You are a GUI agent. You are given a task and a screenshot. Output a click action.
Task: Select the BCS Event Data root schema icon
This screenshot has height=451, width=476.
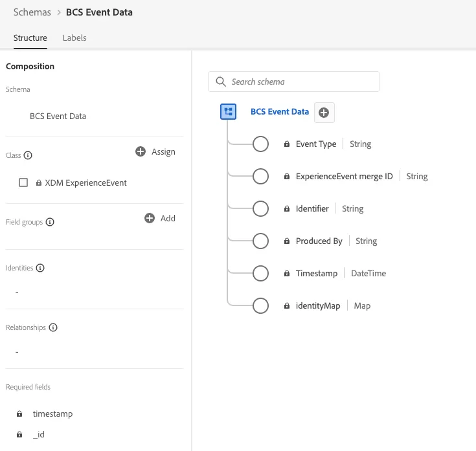228,111
